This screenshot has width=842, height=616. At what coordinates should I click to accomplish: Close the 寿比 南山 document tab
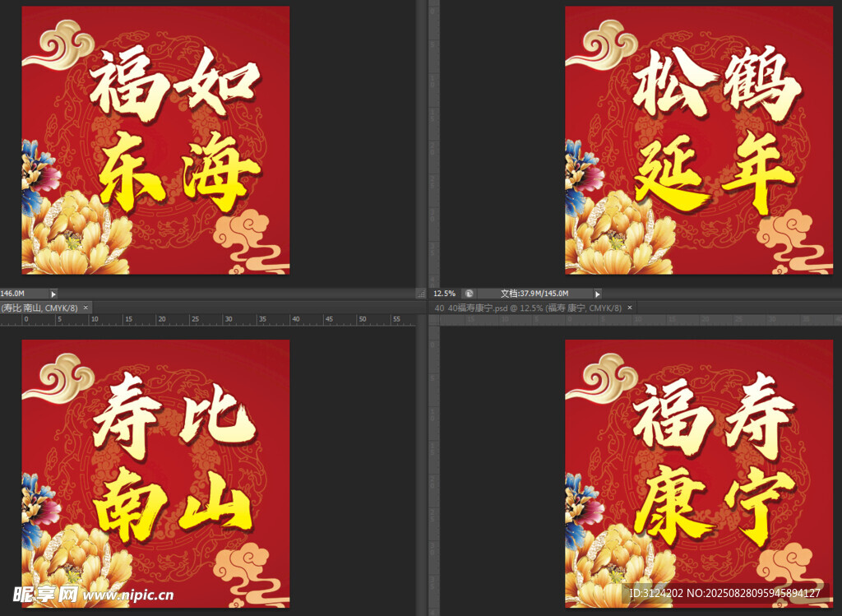click(86, 308)
